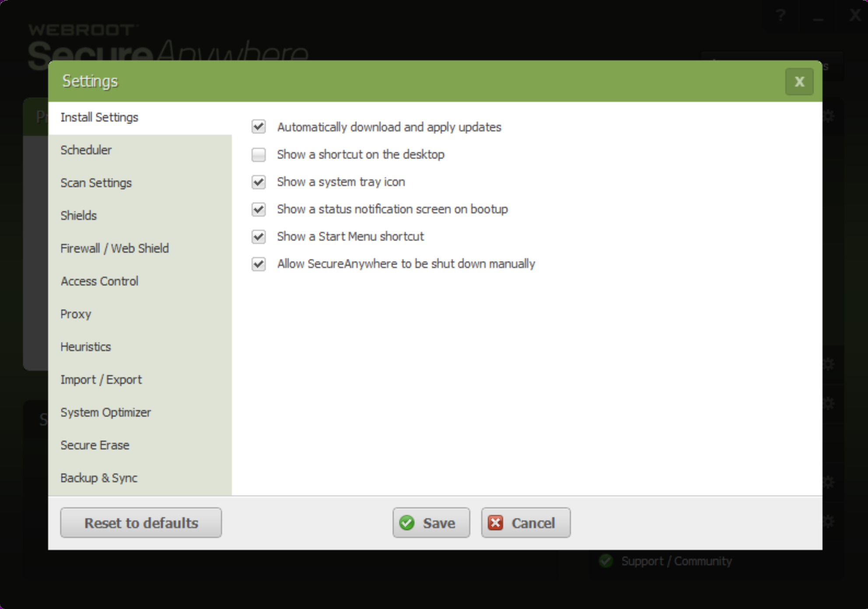868x609 pixels.
Task: Select Firewall / Web Shield section
Action: pyautogui.click(x=114, y=248)
